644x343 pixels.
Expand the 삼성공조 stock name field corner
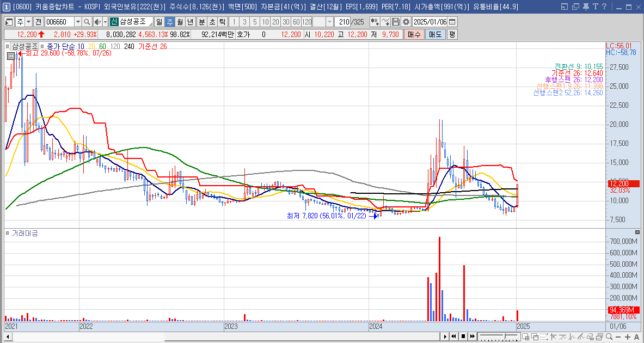(x=151, y=24)
